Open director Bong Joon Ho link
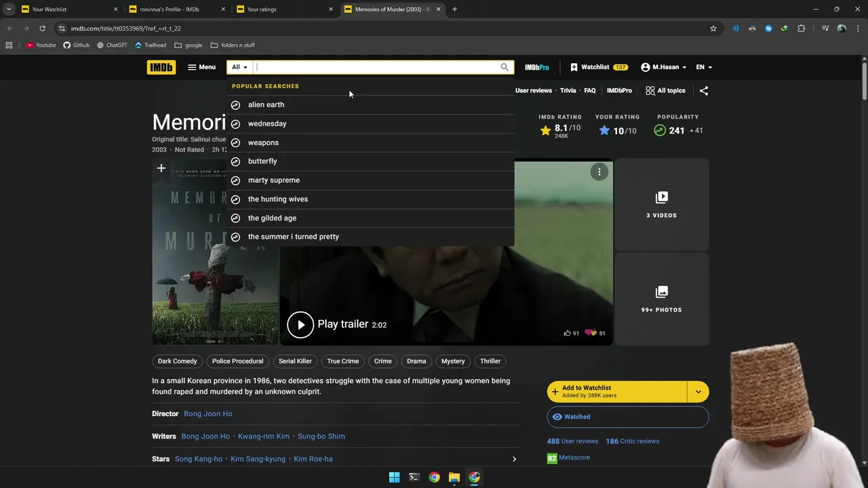The width and height of the screenshot is (868, 488). (x=208, y=414)
